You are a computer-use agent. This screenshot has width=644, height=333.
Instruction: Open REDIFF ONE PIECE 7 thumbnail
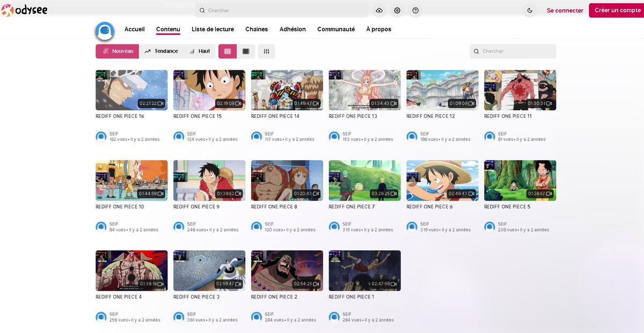point(365,181)
